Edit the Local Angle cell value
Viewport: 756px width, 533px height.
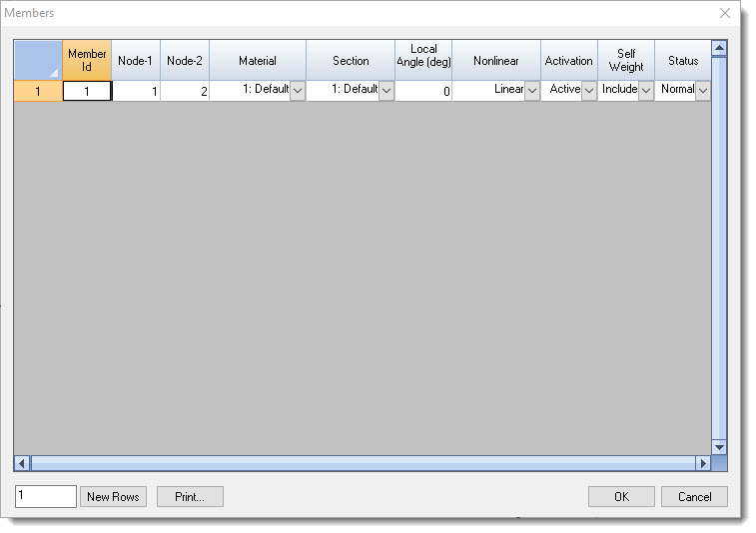(x=423, y=91)
